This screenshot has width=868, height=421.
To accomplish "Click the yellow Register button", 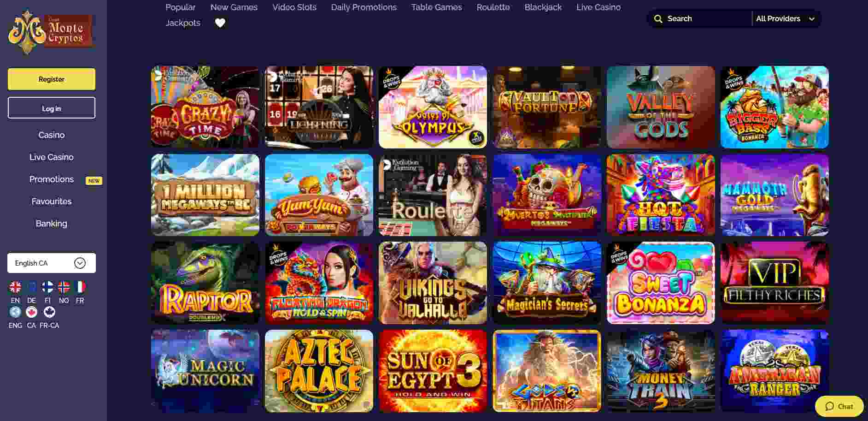I will [x=52, y=79].
